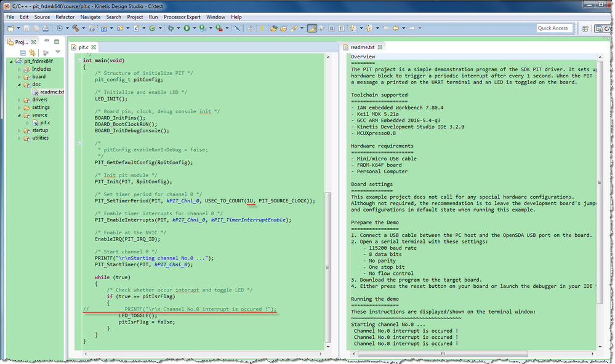Open the Debug button dropdown arrow
Screen dimensions: 615x364
[179, 28]
